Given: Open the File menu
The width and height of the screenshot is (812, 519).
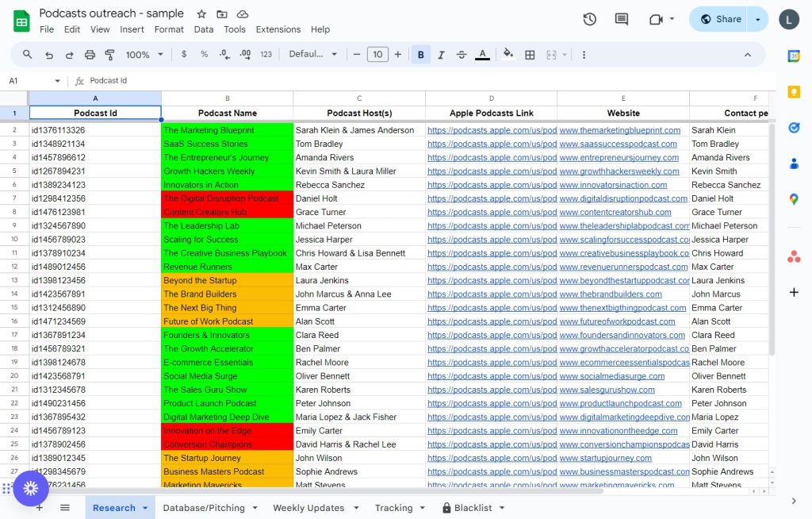Looking at the screenshot, I should [x=47, y=29].
